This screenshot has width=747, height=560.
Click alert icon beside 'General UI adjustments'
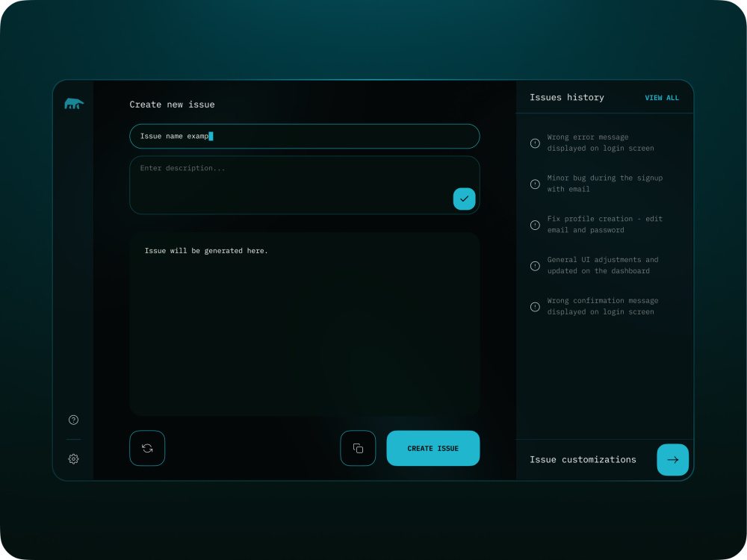click(535, 266)
